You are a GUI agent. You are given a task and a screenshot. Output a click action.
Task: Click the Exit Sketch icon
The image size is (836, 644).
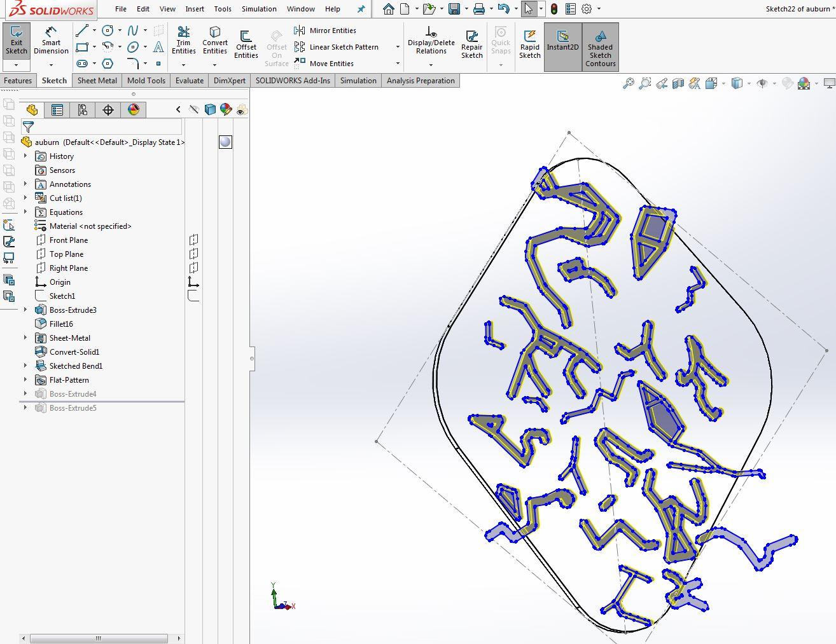point(17,41)
